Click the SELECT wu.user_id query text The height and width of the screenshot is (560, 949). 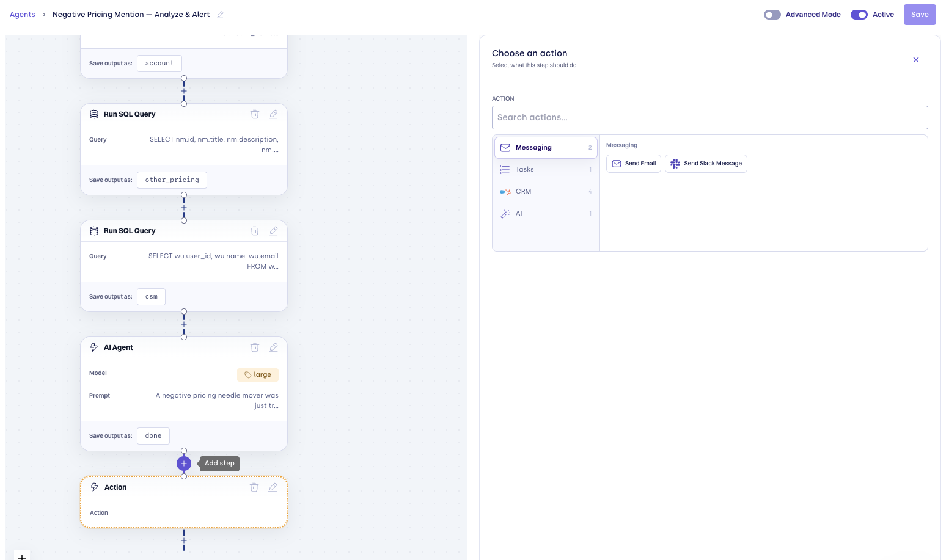click(x=213, y=261)
